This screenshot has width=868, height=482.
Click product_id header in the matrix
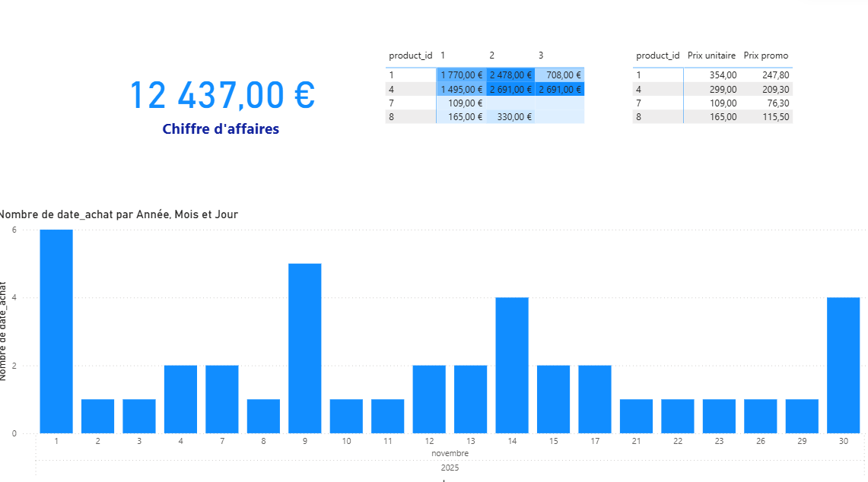[410, 55]
